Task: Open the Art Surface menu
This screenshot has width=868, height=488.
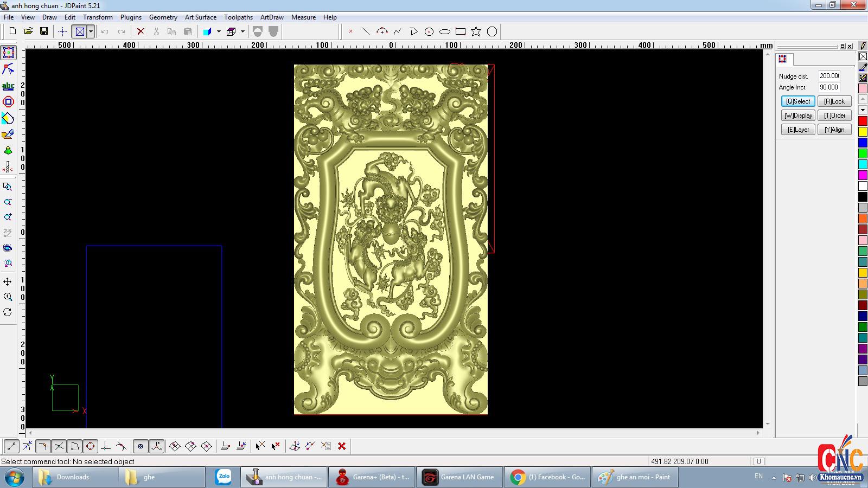Action: pos(200,17)
